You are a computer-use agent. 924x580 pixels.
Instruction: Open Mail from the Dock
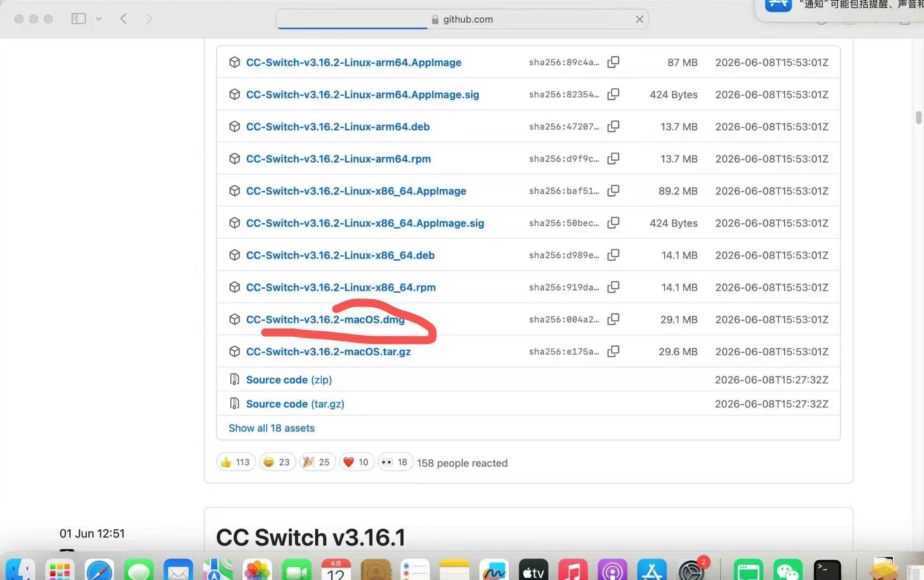pos(178,569)
